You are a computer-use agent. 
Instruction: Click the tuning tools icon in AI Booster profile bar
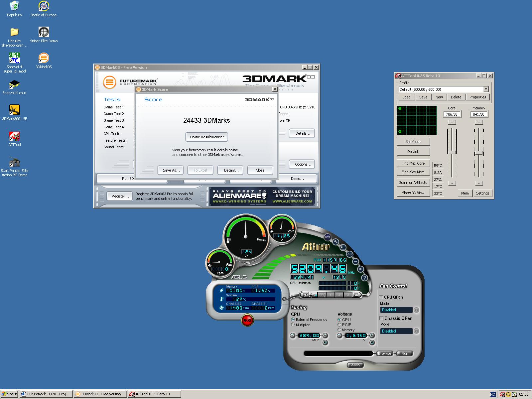point(313,295)
